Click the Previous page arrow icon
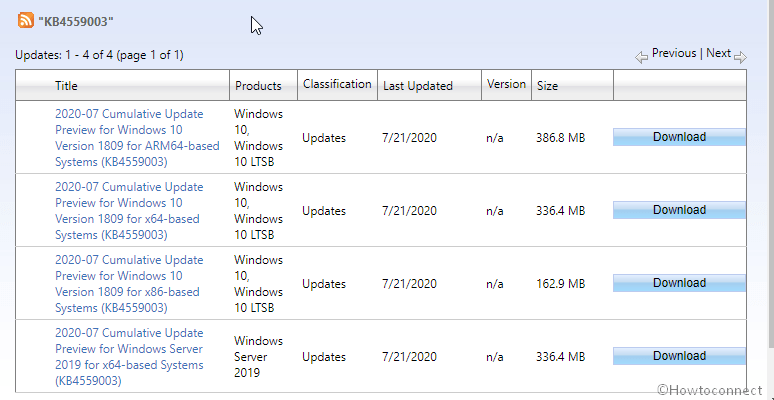 click(x=641, y=58)
